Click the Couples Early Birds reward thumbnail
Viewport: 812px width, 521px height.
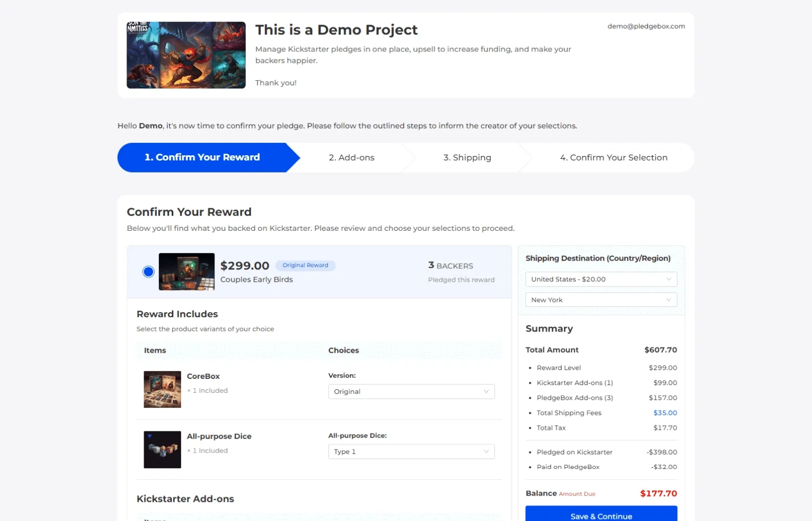(186, 271)
